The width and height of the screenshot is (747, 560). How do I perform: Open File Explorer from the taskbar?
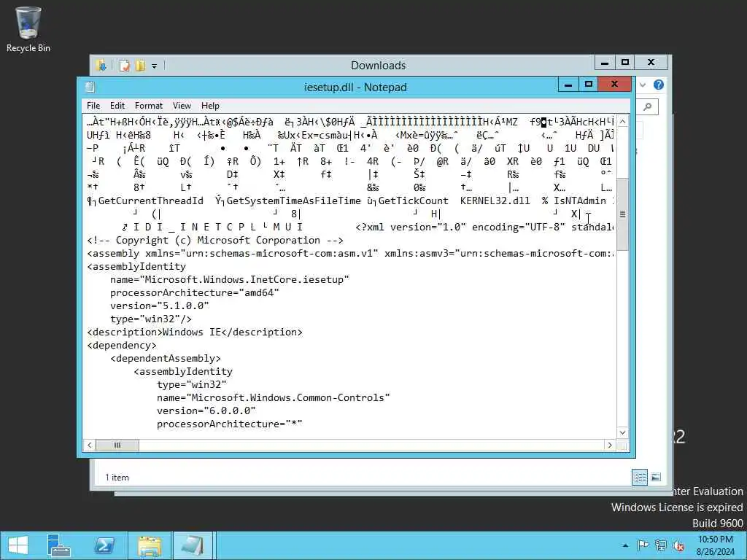149,545
